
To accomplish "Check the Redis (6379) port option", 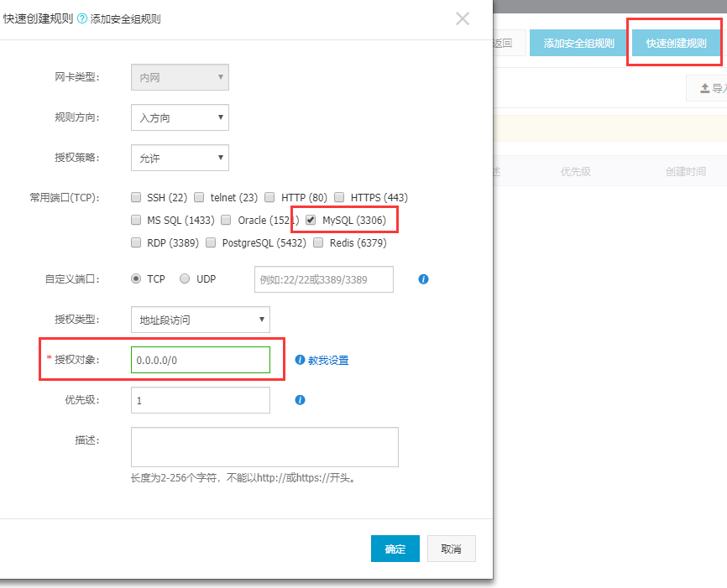I will click(x=318, y=243).
